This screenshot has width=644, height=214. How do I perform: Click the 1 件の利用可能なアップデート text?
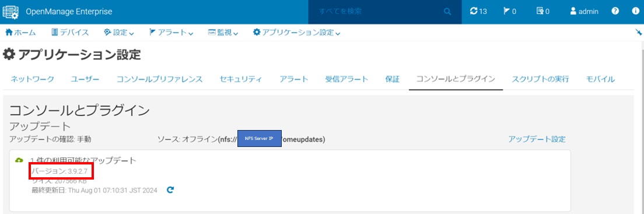[x=83, y=160]
